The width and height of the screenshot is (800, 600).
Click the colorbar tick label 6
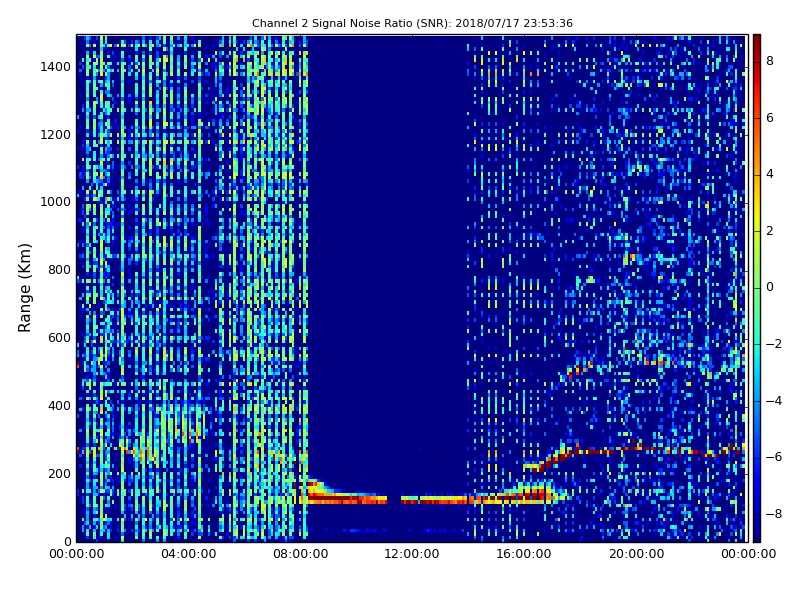pos(770,118)
